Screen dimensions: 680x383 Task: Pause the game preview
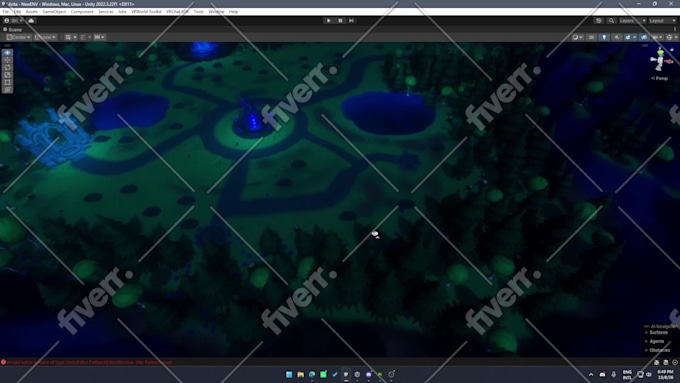340,20
